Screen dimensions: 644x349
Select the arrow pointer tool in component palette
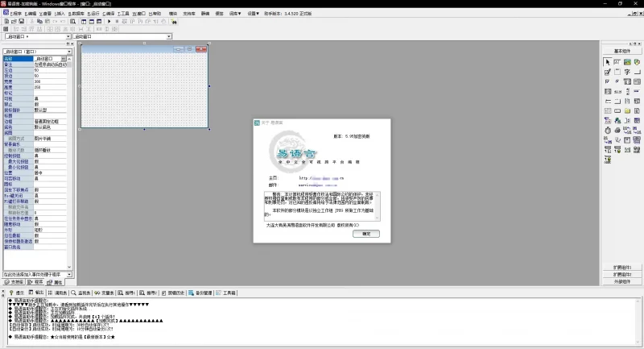tap(607, 62)
